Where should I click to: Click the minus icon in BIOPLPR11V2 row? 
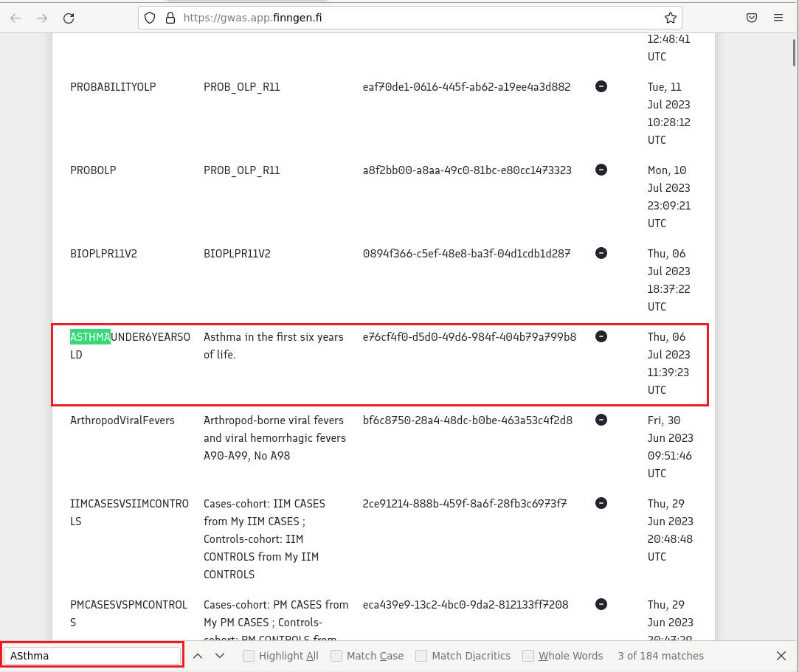[x=601, y=254]
